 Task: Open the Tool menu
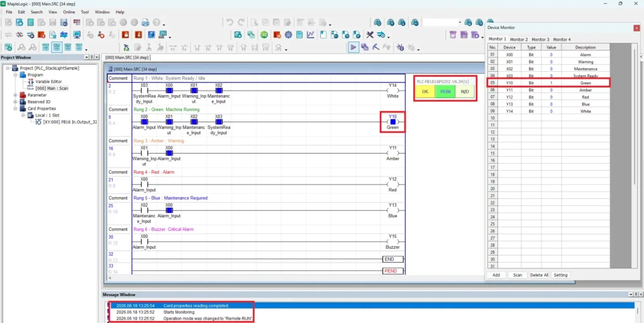point(85,12)
